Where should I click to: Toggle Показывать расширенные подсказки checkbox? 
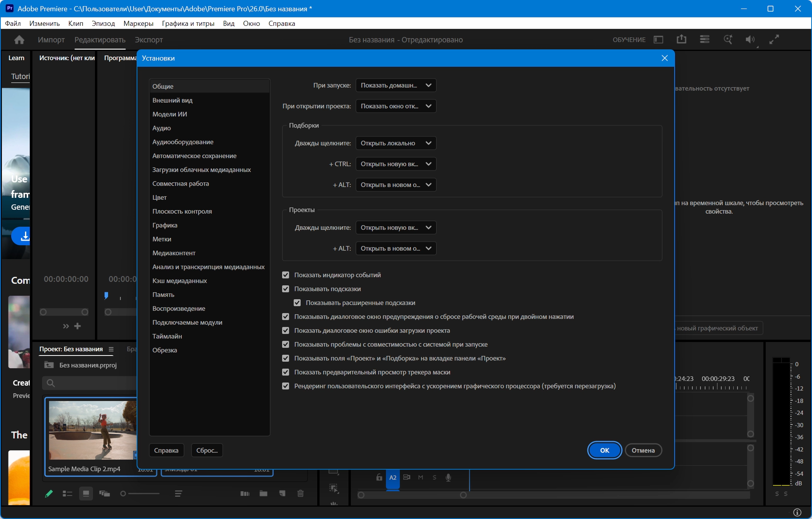(x=297, y=303)
